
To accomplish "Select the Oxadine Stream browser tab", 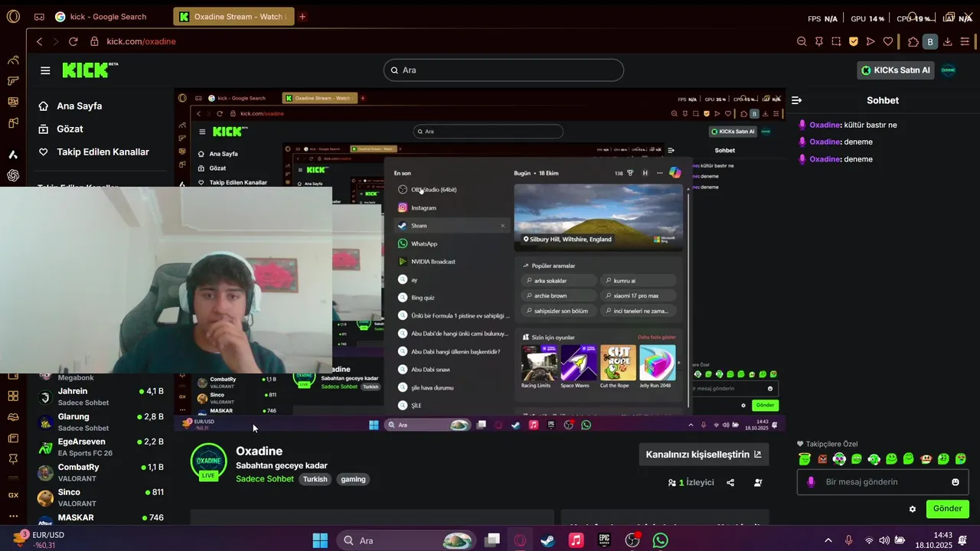I will tap(234, 16).
